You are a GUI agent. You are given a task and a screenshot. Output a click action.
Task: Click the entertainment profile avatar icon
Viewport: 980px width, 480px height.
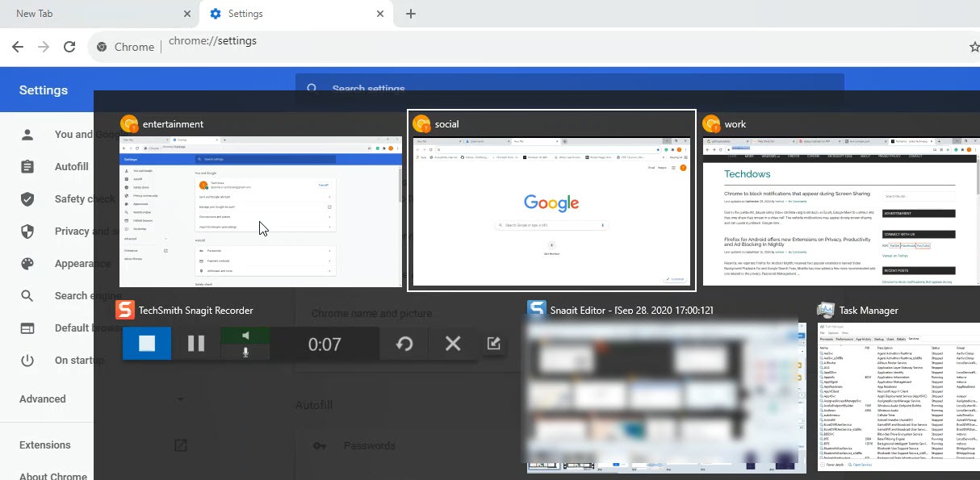[x=129, y=123]
